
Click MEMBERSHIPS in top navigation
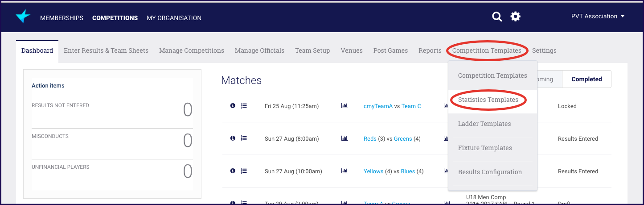(62, 18)
